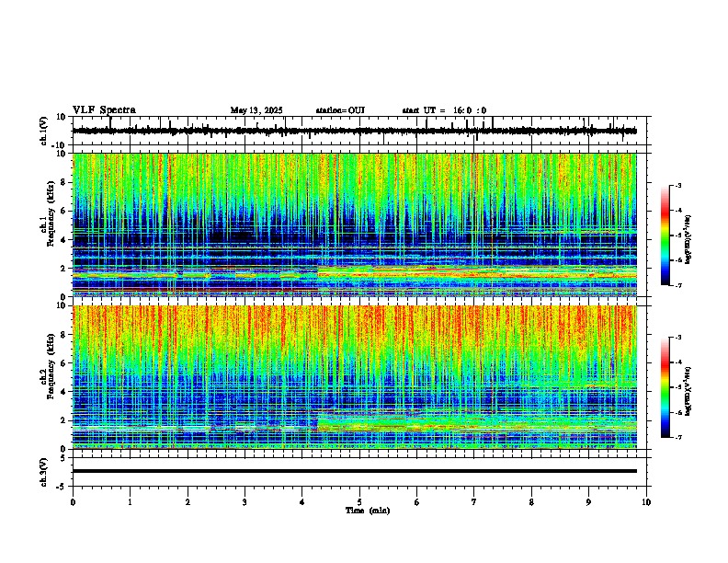Click the log(PSD) label beside ch.1 color scale
This screenshot has width=728, height=563.
click(x=688, y=239)
